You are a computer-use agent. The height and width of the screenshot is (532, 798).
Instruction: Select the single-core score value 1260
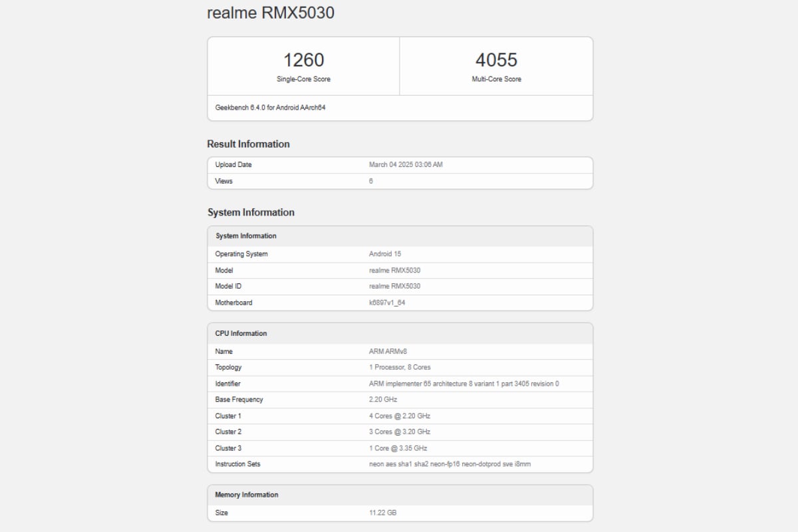click(x=303, y=60)
